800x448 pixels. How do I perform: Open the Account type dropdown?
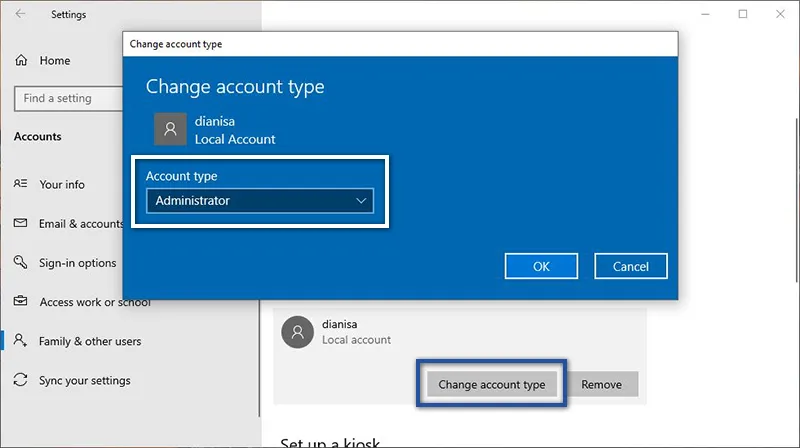(259, 201)
